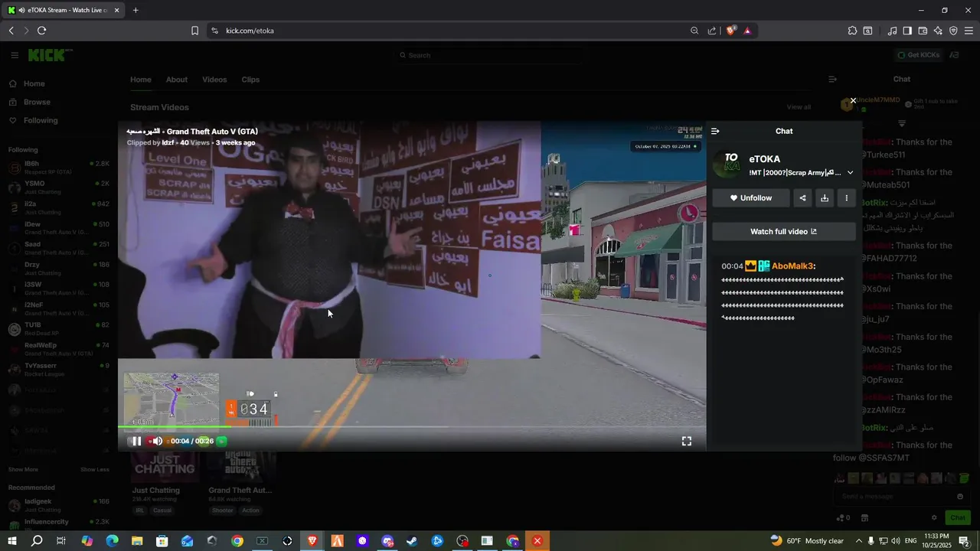Toggle the Kick sidebar hamburger menu
The height and width of the screenshot is (551, 980).
(15, 55)
